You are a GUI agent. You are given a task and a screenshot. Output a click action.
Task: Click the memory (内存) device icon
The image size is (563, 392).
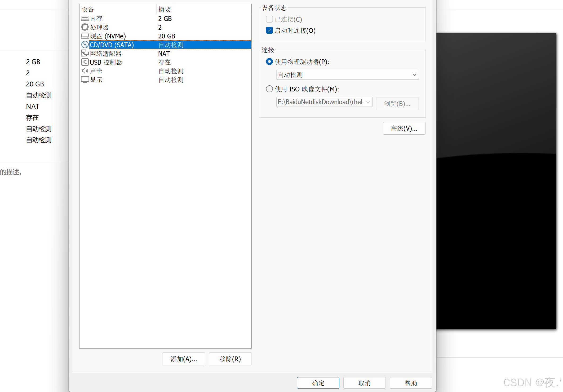point(85,19)
